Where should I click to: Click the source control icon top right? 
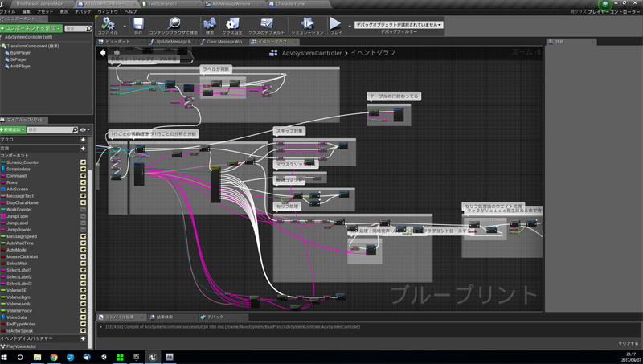pyautogui.click(x=605, y=4)
